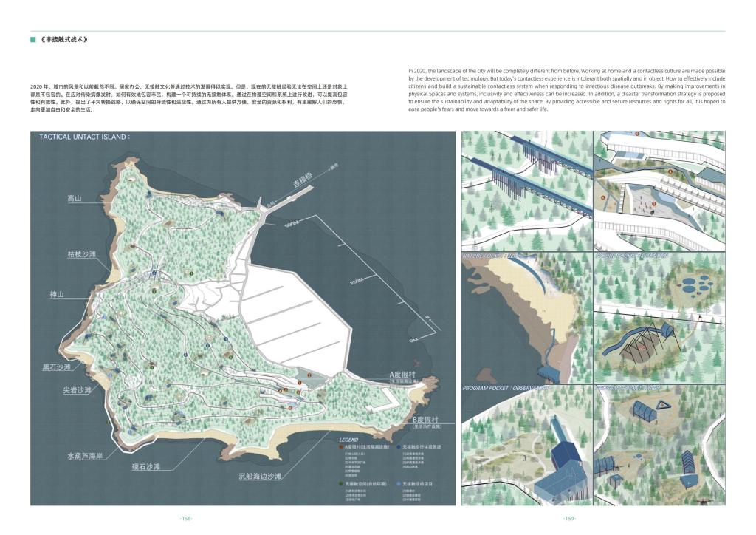The width and height of the screenshot is (756, 535).
Task: Select the 枯枝沙滩 beach label
Action: pyautogui.click(x=82, y=254)
